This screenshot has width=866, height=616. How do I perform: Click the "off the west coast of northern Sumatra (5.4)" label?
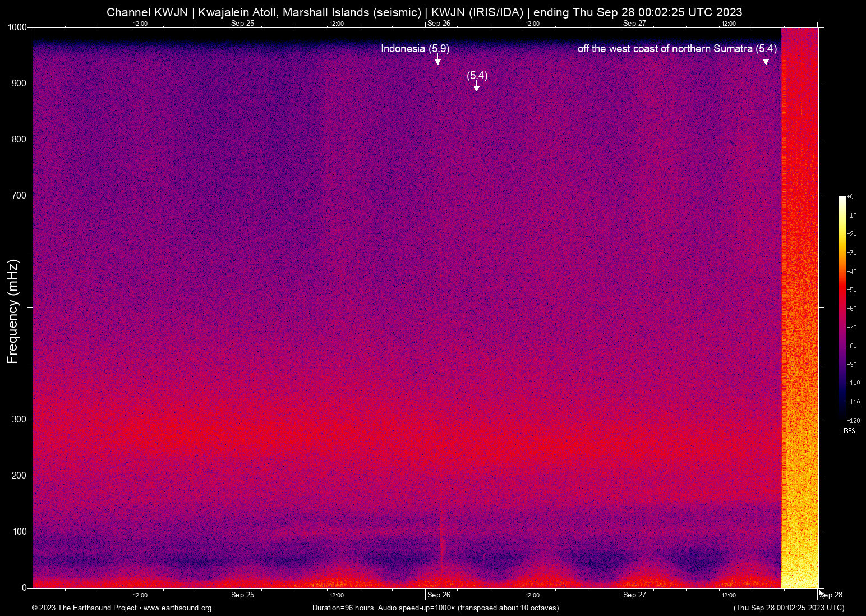point(677,49)
